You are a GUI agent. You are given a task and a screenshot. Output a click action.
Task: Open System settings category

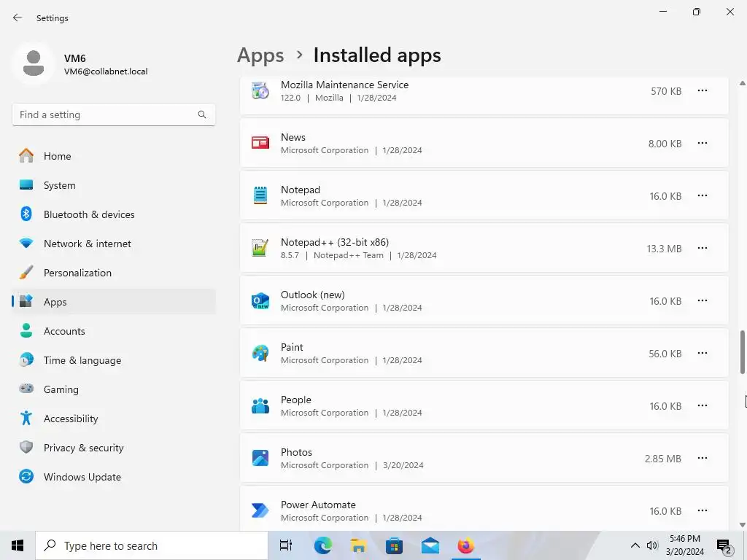[114, 185]
